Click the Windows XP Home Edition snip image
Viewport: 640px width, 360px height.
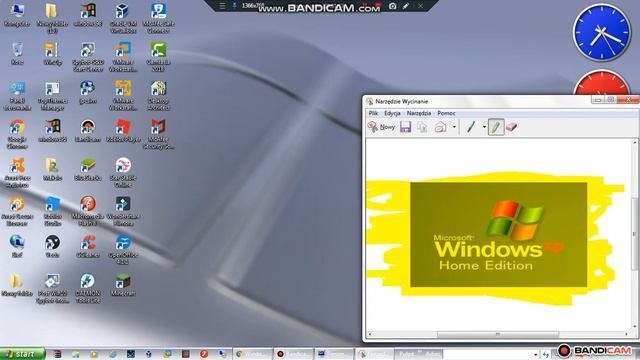(498, 235)
